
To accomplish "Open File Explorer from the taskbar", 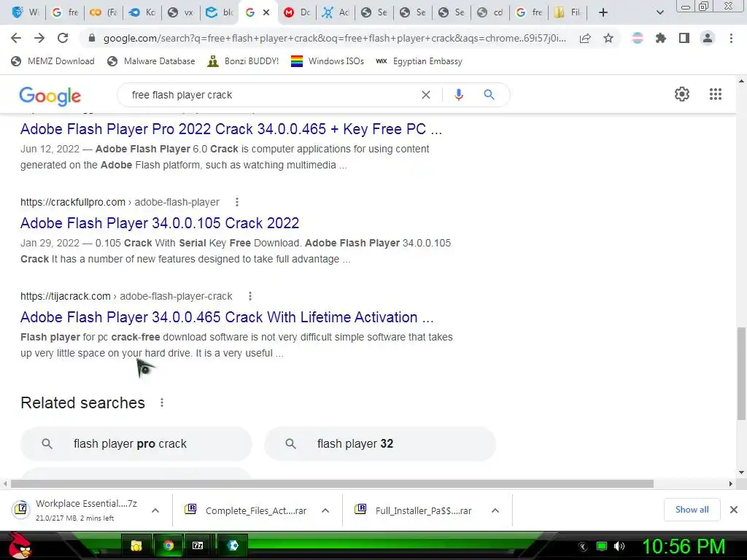I will (136, 545).
